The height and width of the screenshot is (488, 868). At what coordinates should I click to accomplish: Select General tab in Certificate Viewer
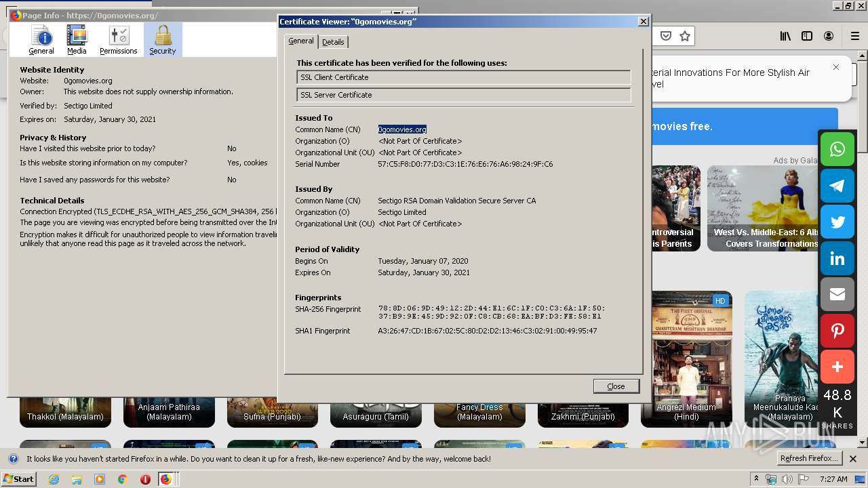click(x=301, y=41)
